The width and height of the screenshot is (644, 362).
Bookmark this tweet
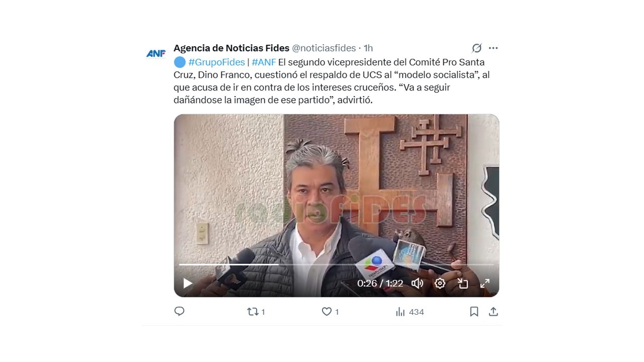click(474, 312)
